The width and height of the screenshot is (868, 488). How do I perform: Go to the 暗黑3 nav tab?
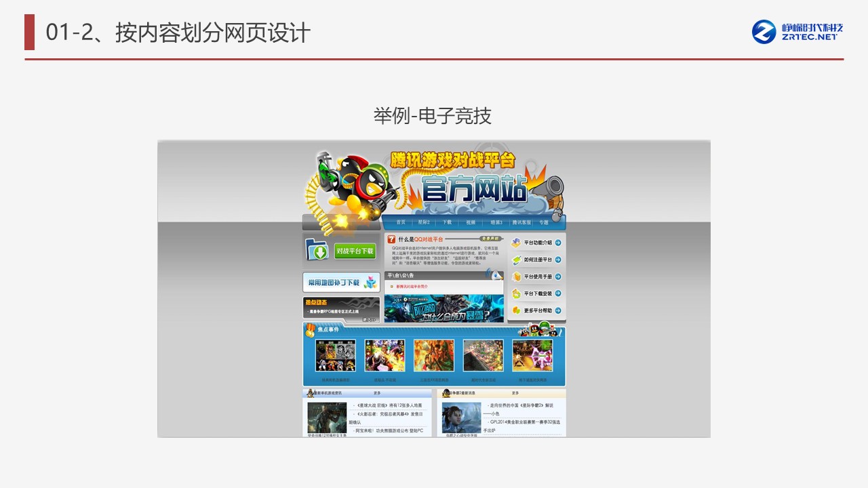click(x=497, y=222)
